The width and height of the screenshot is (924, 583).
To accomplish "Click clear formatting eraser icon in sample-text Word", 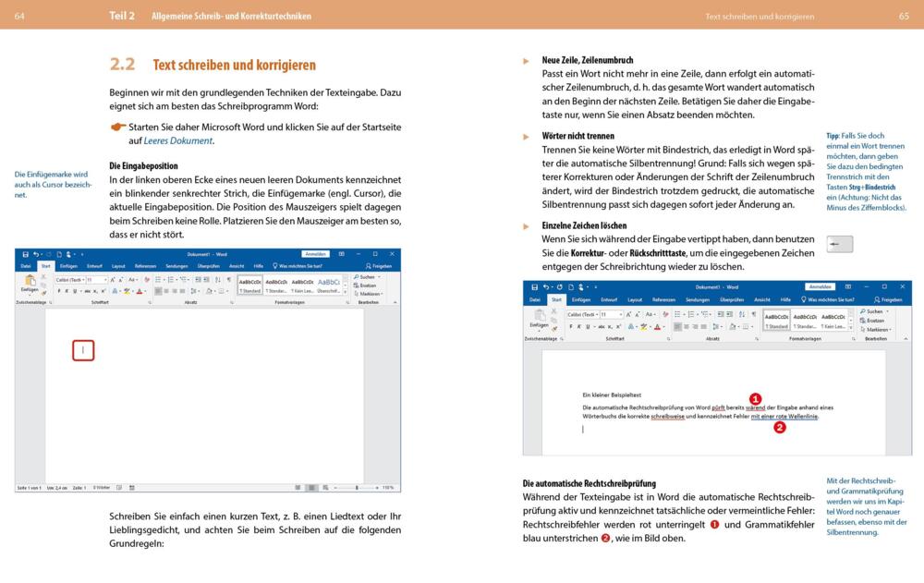I will [x=666, y=315].
